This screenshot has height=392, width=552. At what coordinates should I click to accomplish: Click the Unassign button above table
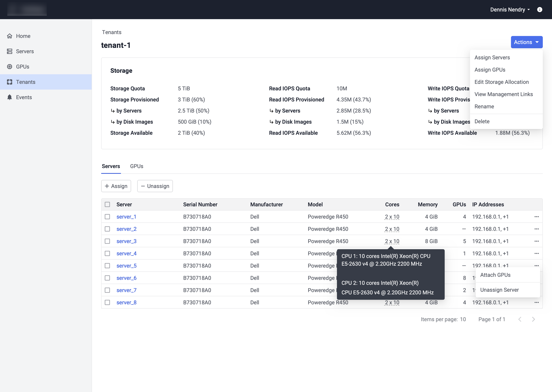[155, 186]
